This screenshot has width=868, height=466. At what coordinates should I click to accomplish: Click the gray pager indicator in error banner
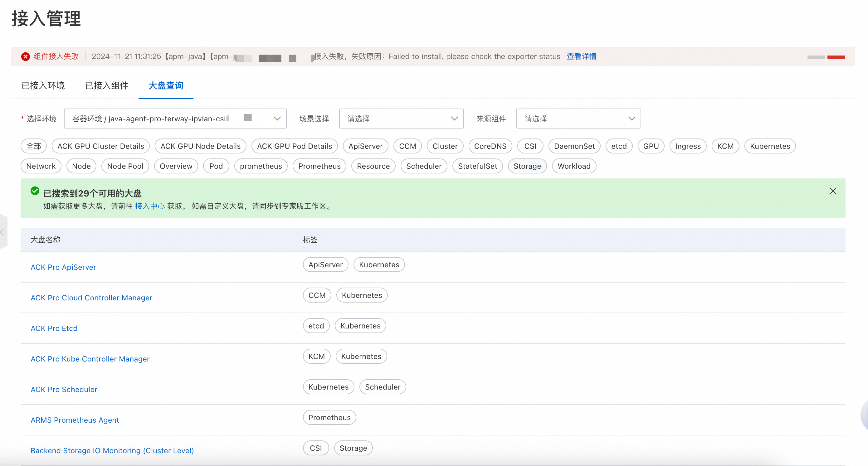[816, 57]
